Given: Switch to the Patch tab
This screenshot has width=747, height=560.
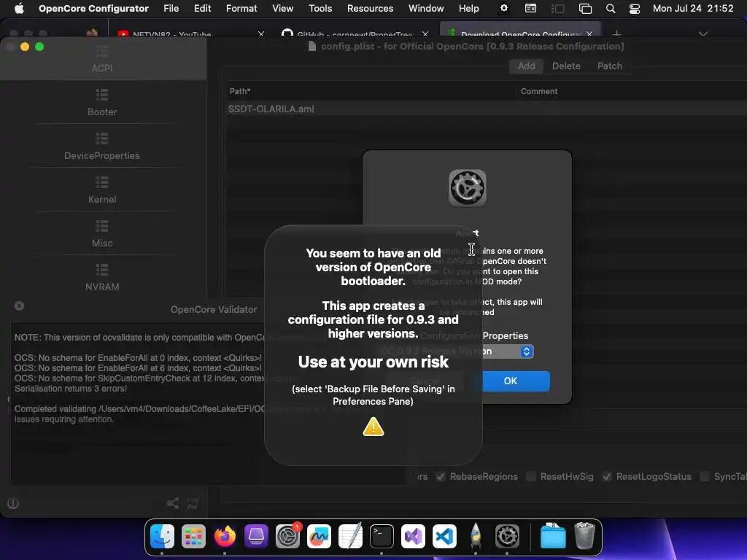Looking at the screenshot, I should [x=610, y=66].
